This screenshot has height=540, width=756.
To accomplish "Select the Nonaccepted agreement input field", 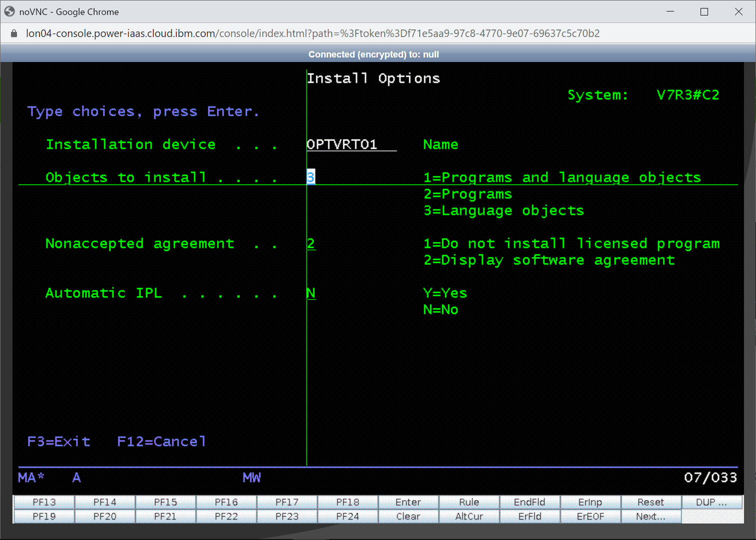I will (x=311, y=243).
